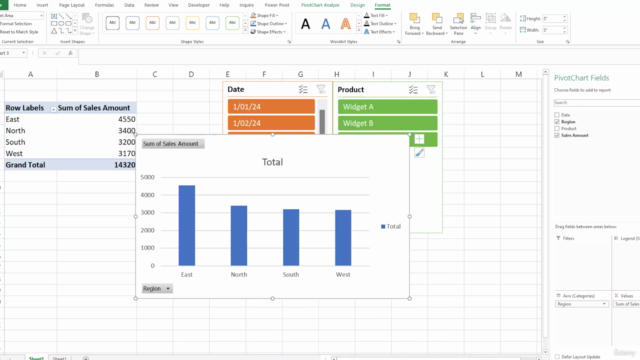Click the chart title Total
This screenshot has width=640, height=360.
pos(272,162)
